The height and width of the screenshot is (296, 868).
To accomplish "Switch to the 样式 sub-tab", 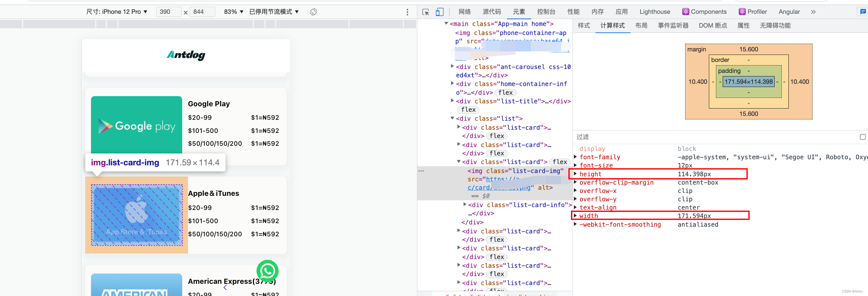I will pos(583,26).
